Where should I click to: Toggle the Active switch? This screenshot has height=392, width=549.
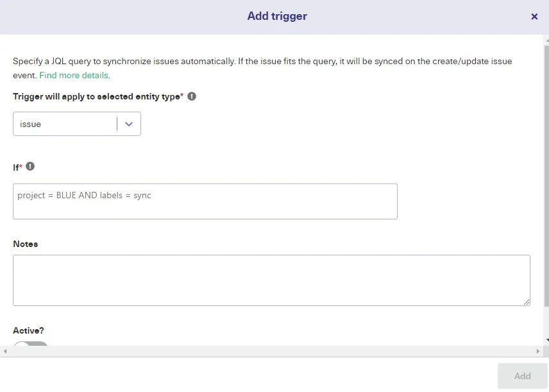[x=30, y=345]
